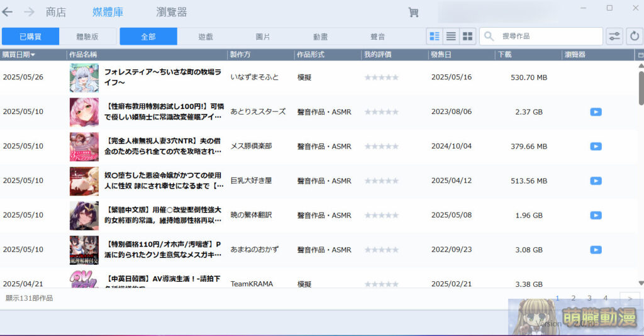
Task: Play the 暁の繁体翻訳 work in the browser
Action: (x=596, y=215)
